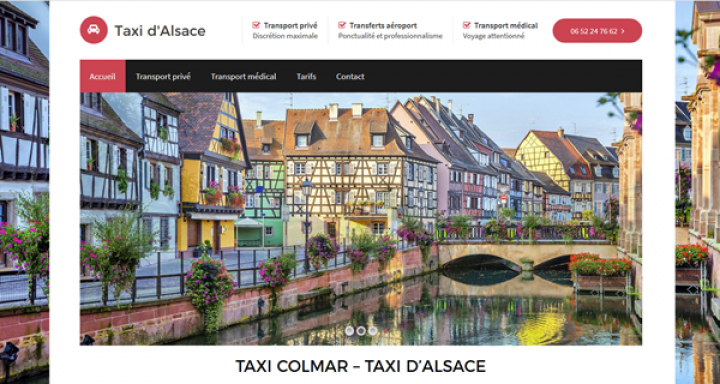Viewport: 720px width, 384px height.
Task: Click the checkmark icon beside Transferts aéroport
Action: (342, 25)
